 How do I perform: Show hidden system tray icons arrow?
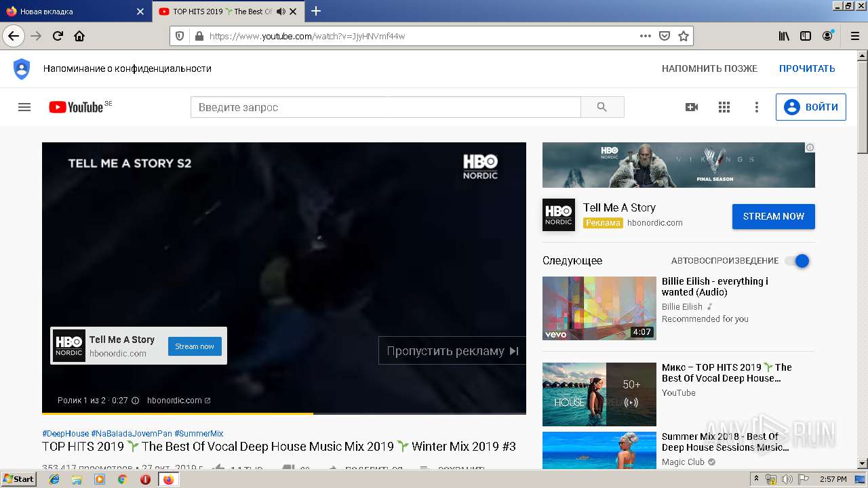coord(756,479)
